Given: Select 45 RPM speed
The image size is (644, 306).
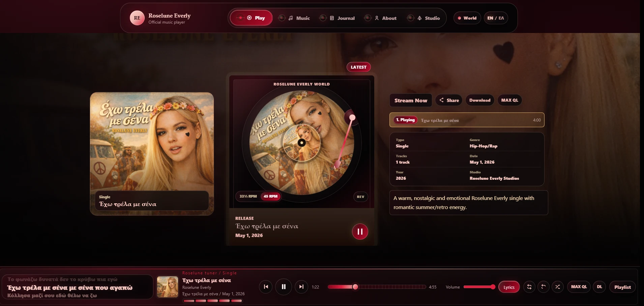Looking at the screenshot, I should pos(270,196).
